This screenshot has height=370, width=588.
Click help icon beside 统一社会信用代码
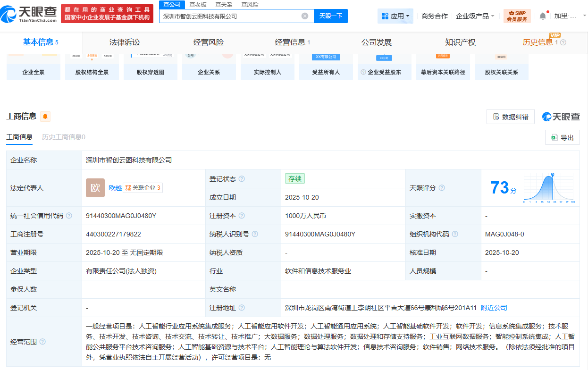click(x=69, y=216)
